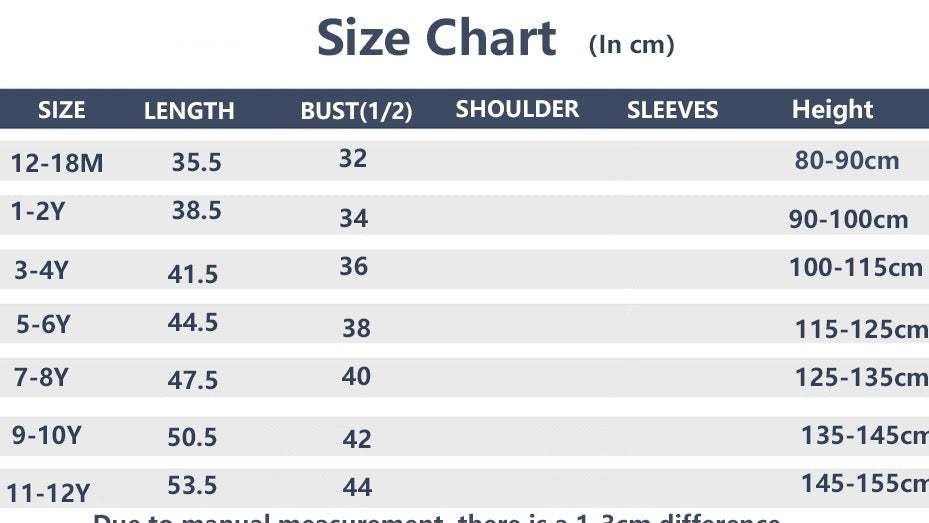Click the bust value 36
Image resolution: width=929 pixels, height=523 pixels.
point(354,266)
